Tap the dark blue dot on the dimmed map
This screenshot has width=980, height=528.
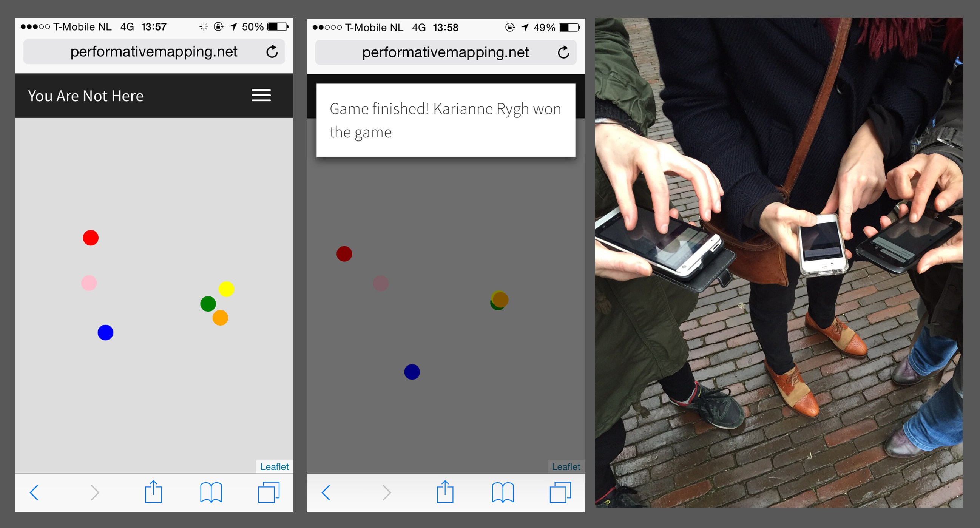[412, 372]
